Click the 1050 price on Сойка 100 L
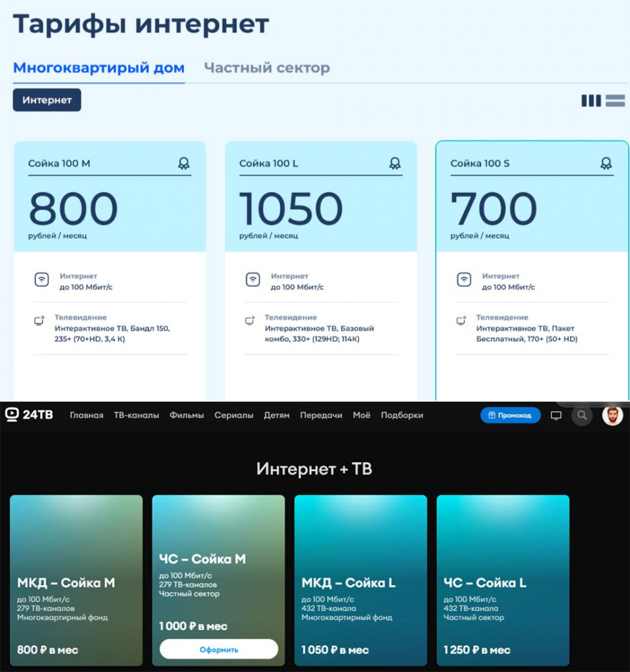 pyautogui.click(x=291, y=209)
